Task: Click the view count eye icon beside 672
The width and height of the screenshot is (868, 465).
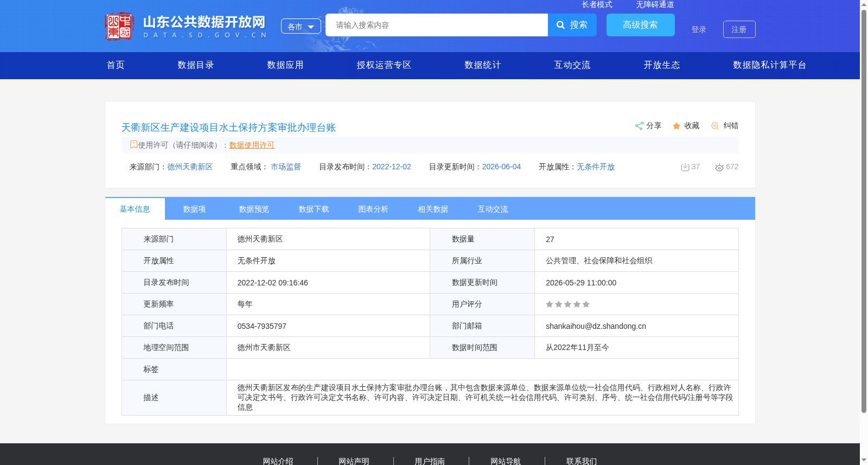Action: point(719,168)
